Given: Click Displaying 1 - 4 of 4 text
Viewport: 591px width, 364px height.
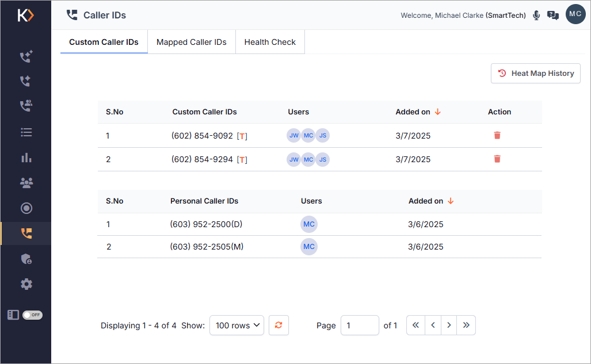Looking at the screenshot, I should (x=138, y=325).
